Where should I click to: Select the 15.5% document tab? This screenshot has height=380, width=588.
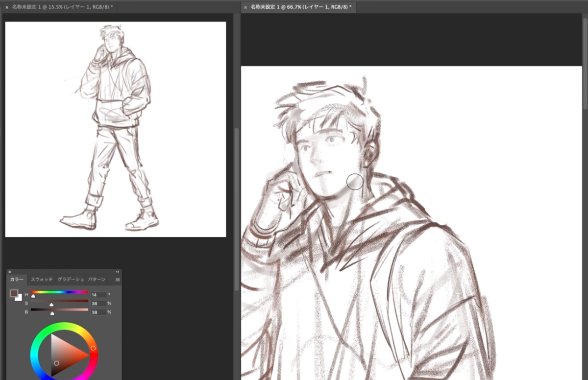[59, 7]
